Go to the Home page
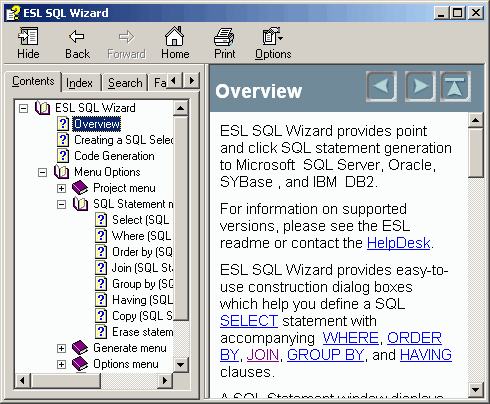The width and height of the screenshot is (490, 404). (175, 43)
